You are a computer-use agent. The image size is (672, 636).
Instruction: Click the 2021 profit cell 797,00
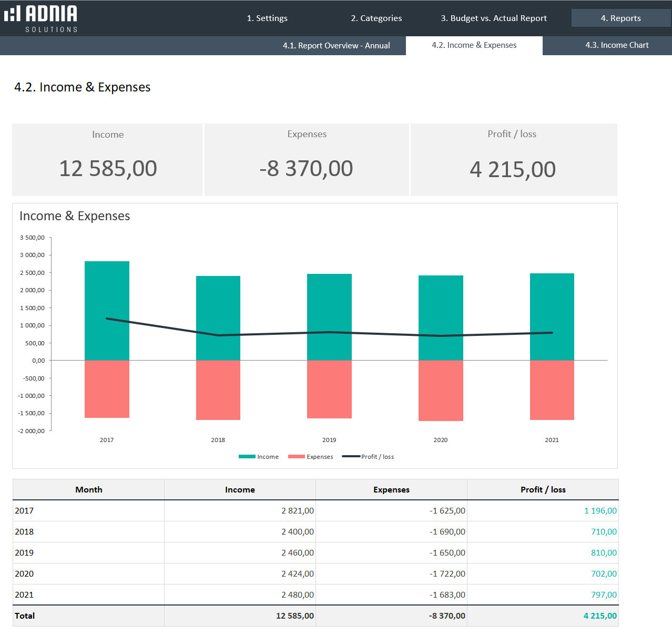(x=603, y=595)
